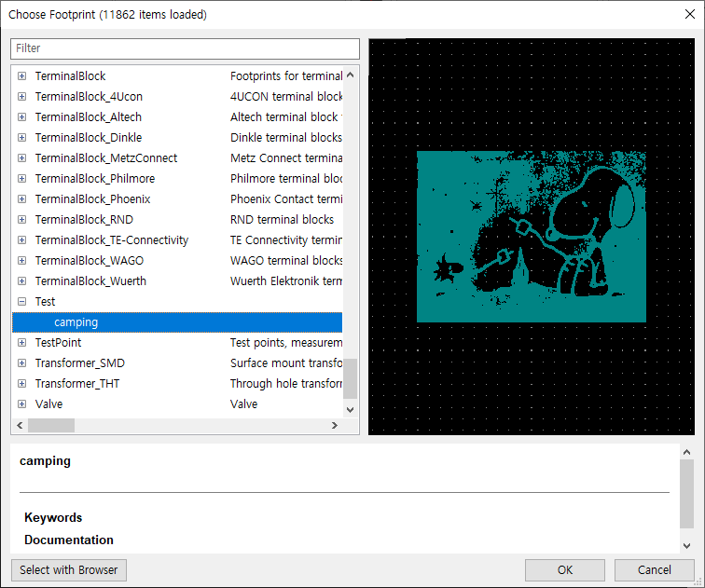This screenshot has height=588, width=705.
Task: Expand the TerminalBlock library
Action: click(21, 75)
